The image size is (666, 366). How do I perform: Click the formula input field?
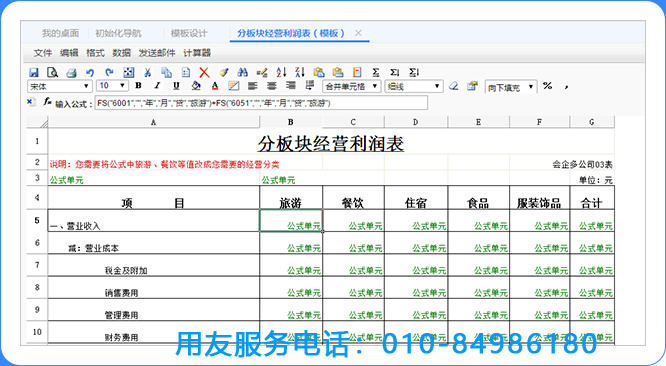click(x=261, y=103)
